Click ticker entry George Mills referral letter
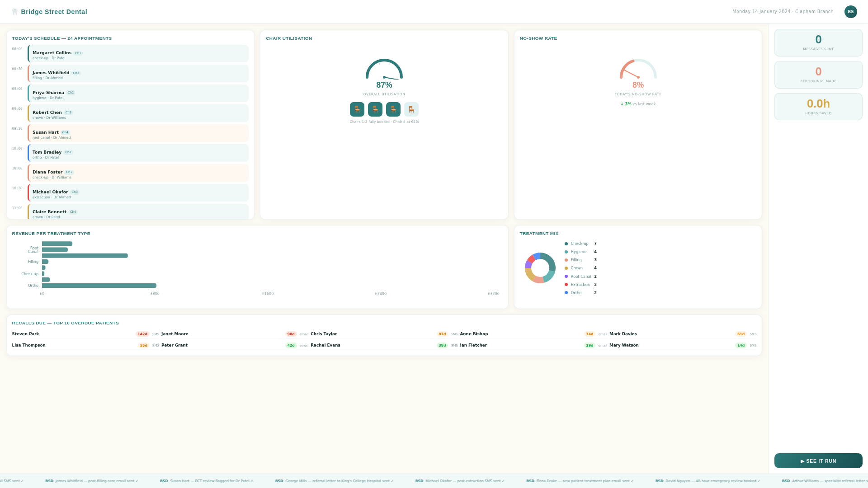 click(x=335, y=481)
